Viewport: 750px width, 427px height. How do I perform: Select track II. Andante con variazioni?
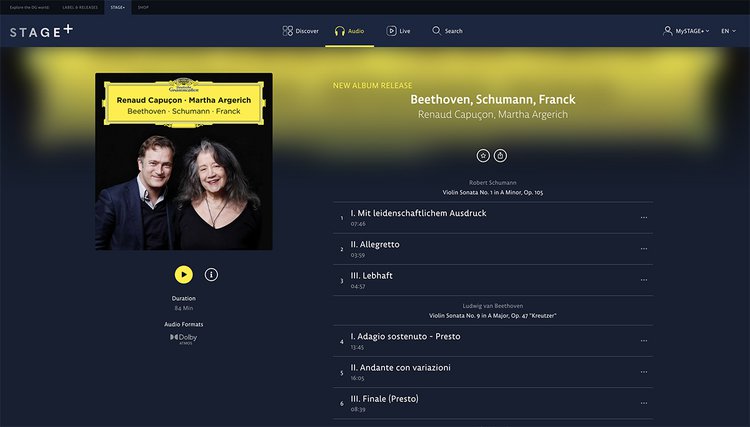(x=493, y=372)
